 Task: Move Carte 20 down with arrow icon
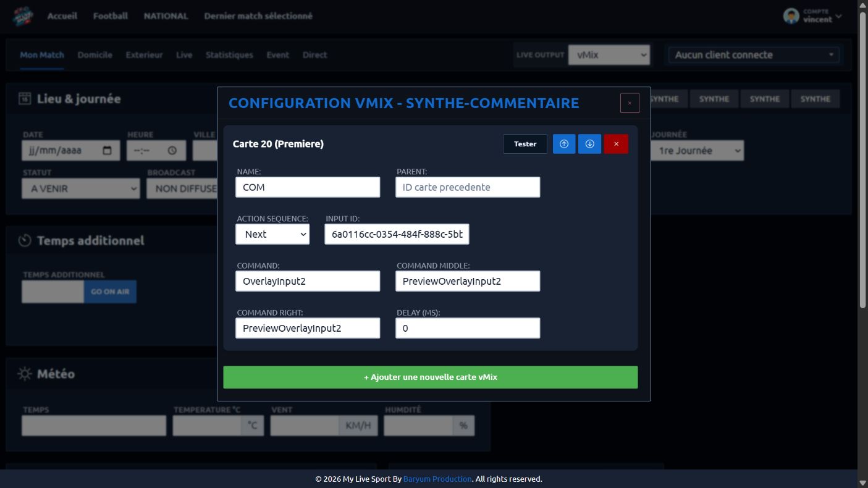(589, 144)
